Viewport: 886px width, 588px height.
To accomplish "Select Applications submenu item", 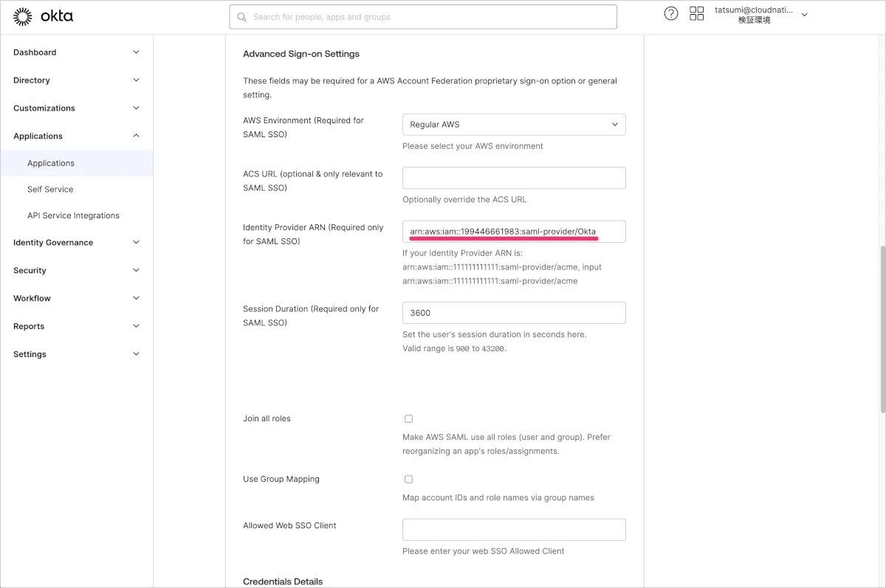I will [51, 163].
